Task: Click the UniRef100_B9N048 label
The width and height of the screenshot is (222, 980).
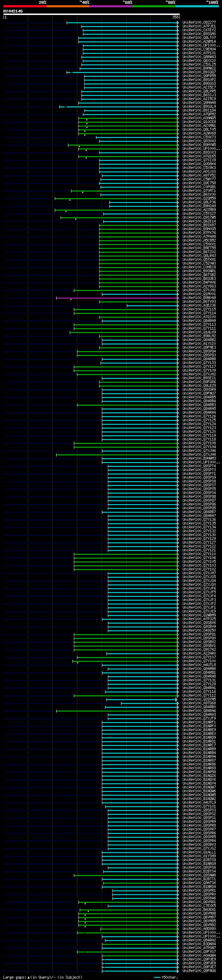Action: pyautogui.click(x=199, y=298)
